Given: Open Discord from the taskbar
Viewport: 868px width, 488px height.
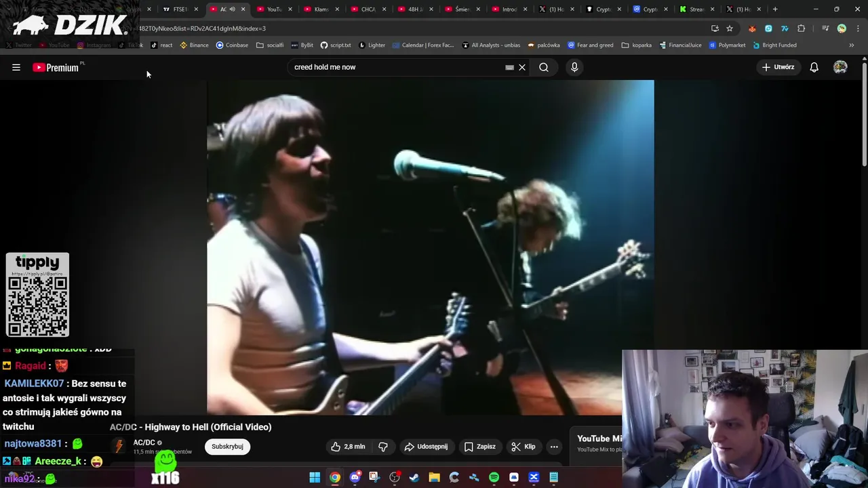Looking at the screenshot, I should (x=355, y=477).
